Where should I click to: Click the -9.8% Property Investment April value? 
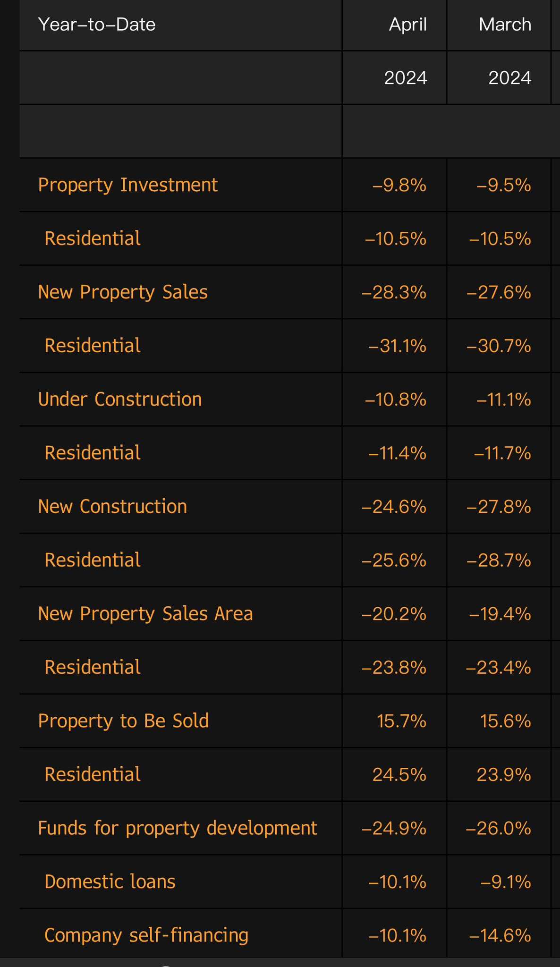pos(399,186)
